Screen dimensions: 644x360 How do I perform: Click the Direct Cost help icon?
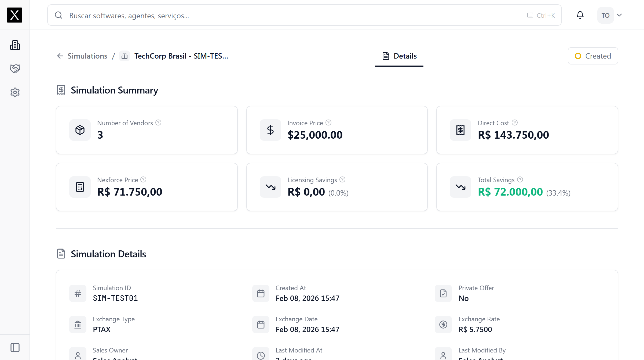(x=515, y=123)
